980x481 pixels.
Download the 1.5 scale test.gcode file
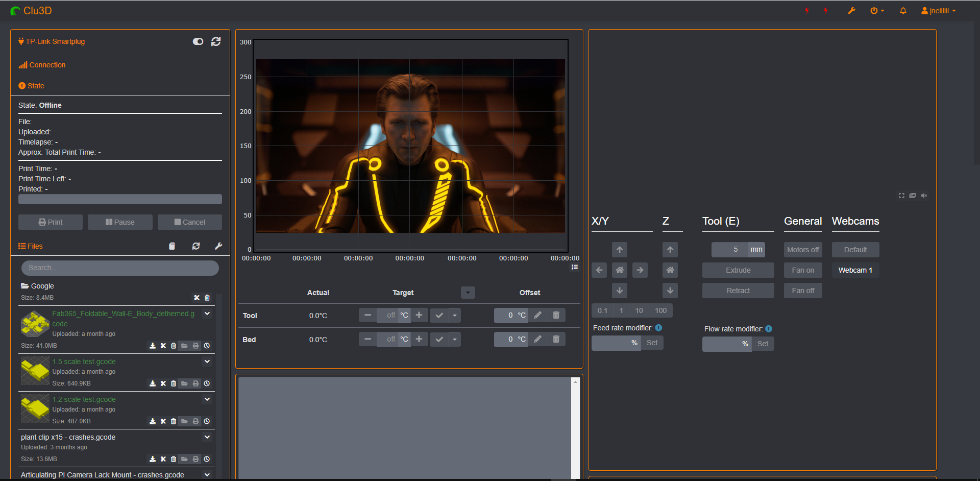pos(152,383)
